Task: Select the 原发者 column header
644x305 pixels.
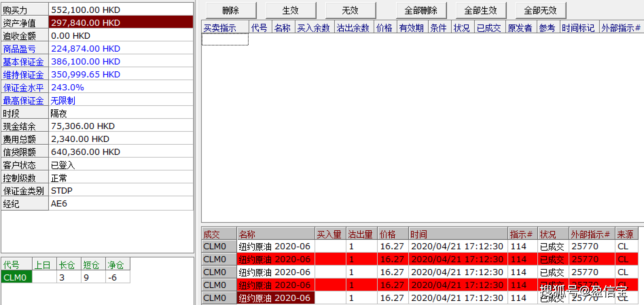Action: pos(521,28)
